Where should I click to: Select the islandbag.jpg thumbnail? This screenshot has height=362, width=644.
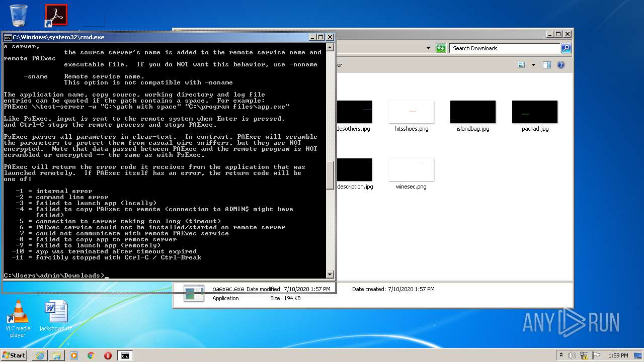point(473,112)
